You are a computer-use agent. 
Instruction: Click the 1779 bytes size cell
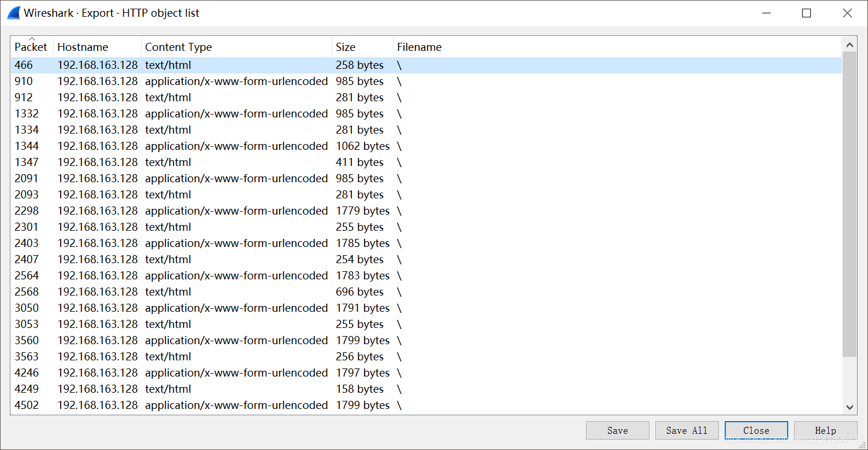(363, 211)
